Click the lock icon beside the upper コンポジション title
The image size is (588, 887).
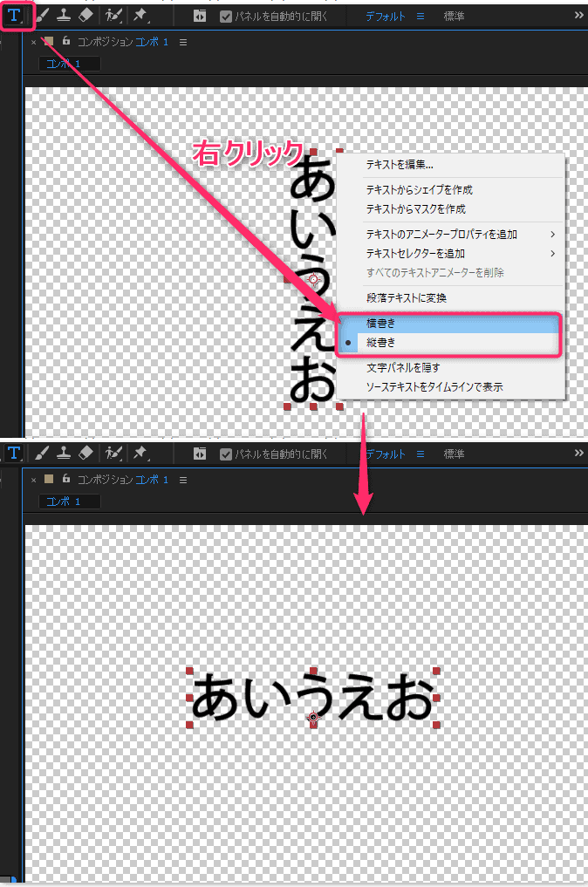[66, 41]
